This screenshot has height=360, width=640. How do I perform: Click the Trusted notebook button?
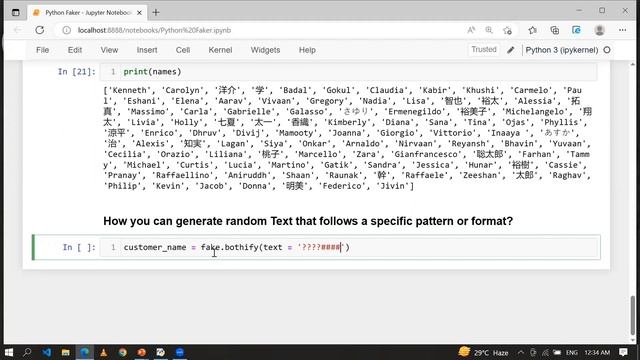484,49
